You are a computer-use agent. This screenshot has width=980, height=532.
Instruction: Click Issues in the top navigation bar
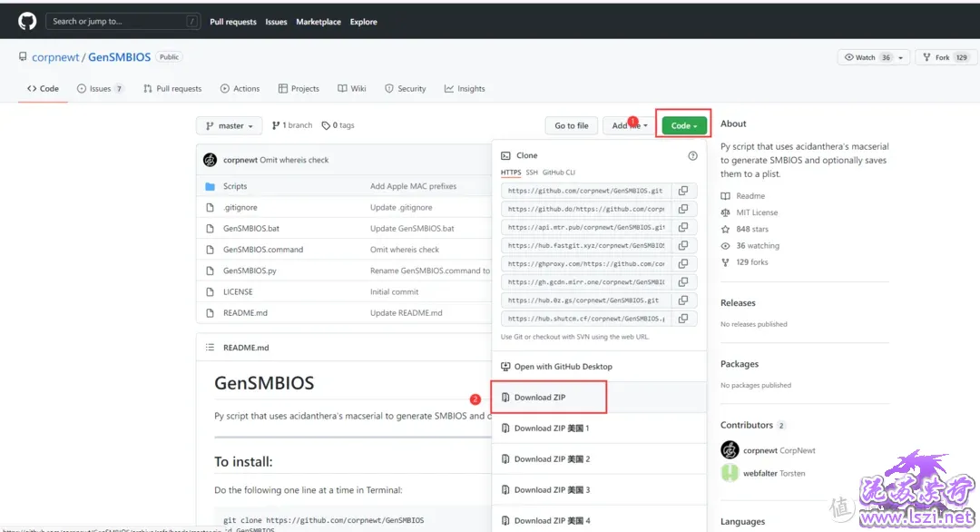coord(276,22)
